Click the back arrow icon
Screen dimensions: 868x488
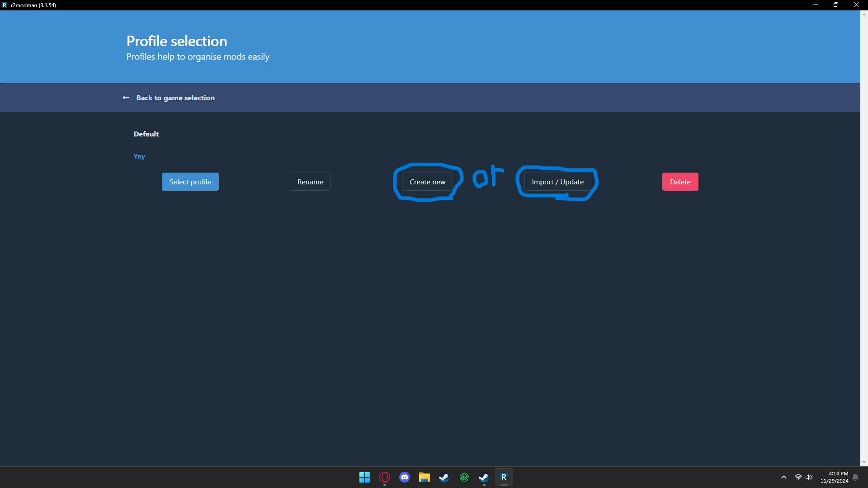[x=126, y=98]
